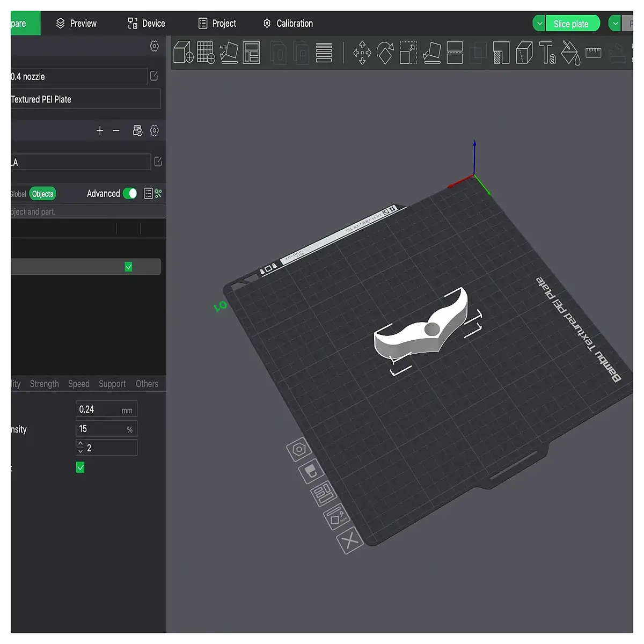The height and width of the screenshot is (644, 644).
Task: Click the Auto orient tool icon
Action: 229,53
